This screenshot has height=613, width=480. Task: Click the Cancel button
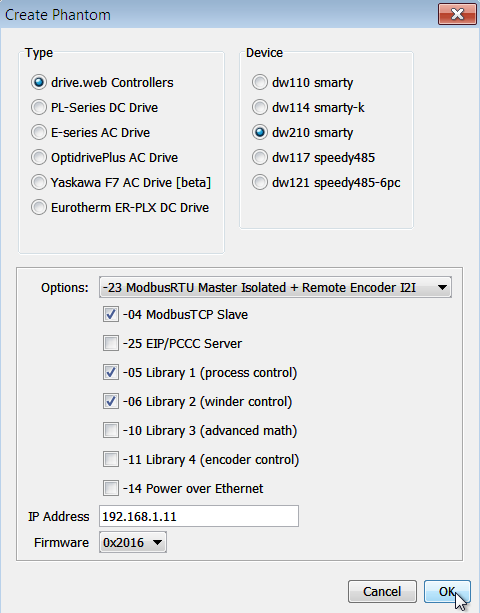click(382, 591)
